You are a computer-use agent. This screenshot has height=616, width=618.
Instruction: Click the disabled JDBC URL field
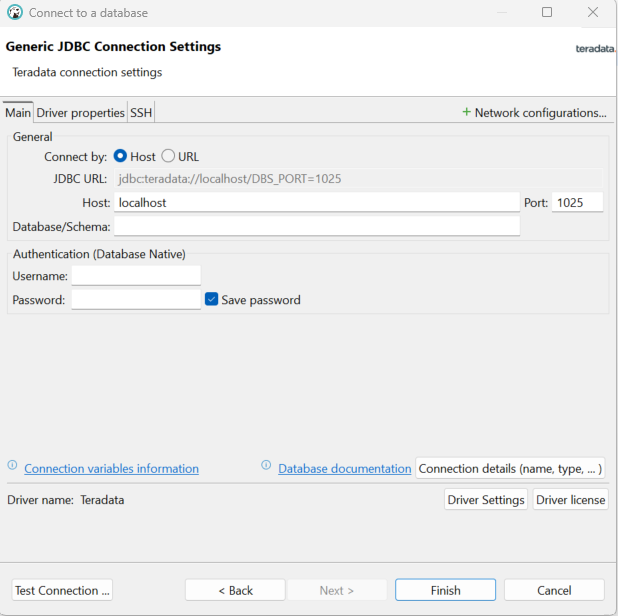[x=358, y=179]
